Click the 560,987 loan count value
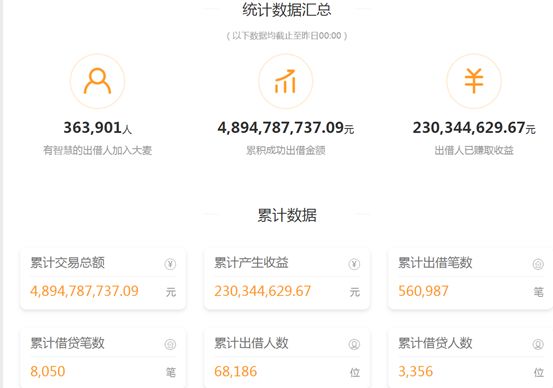 pyautogui.click(x=423, y=291)
